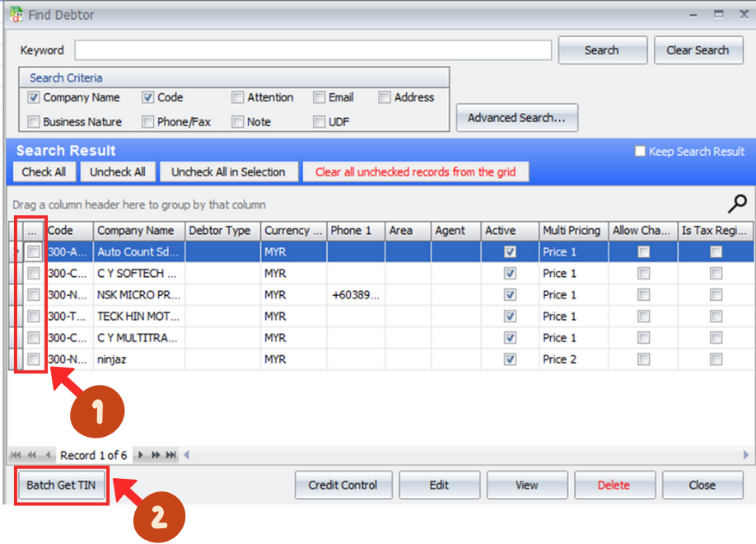This screenshot has height=544, width=756.
Task: Enable the Email search criteria checkbox
Action: 320,97
